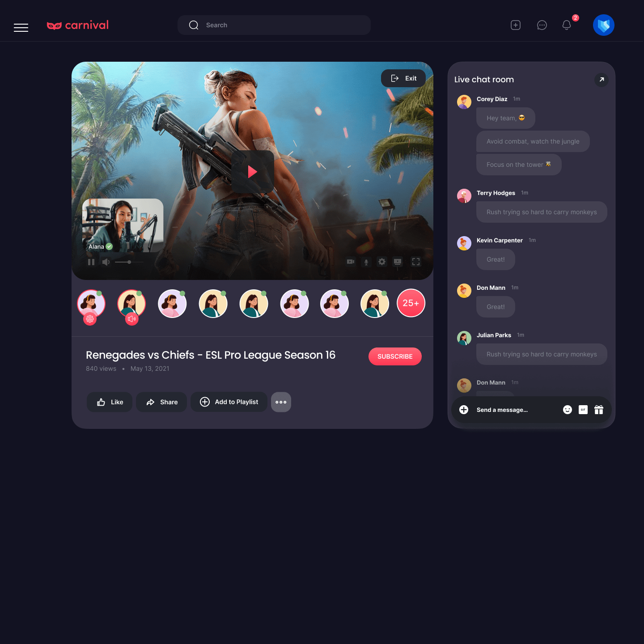This screenshot has height=644, width=644.
Task: Click the SUBSCRIBE button
Action: (395, 356)
